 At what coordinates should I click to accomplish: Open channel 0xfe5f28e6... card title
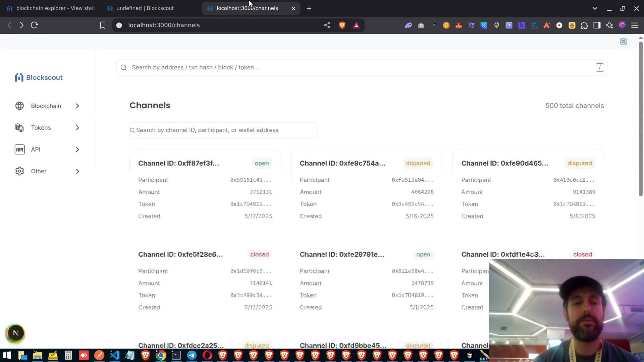click(180, 254)
